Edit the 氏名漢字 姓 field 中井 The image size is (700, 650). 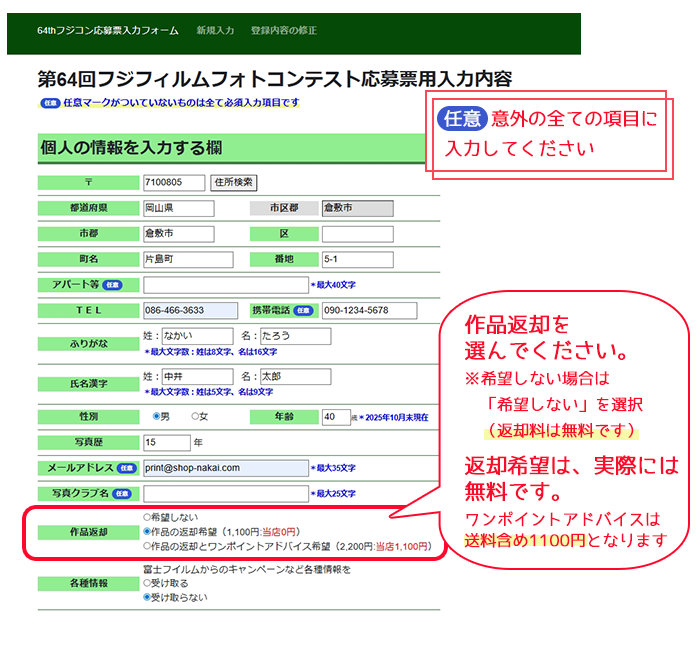[x=198, y=376]
